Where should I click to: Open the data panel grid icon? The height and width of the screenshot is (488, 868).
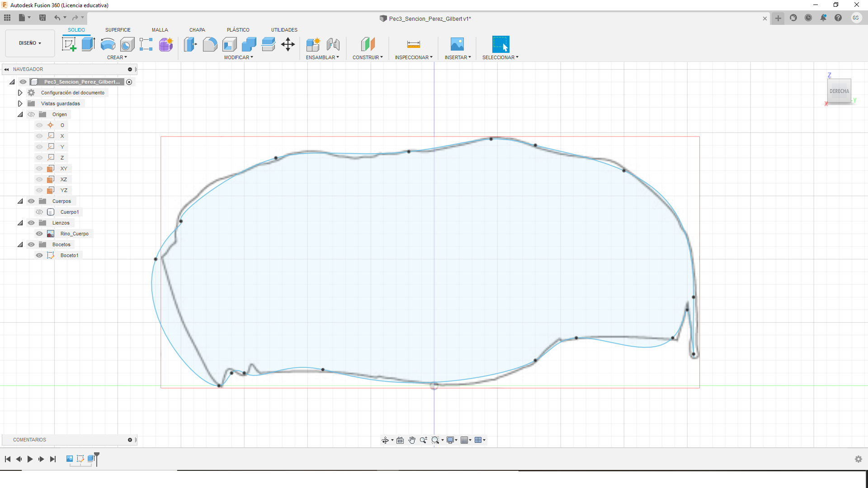click(7, 18)
